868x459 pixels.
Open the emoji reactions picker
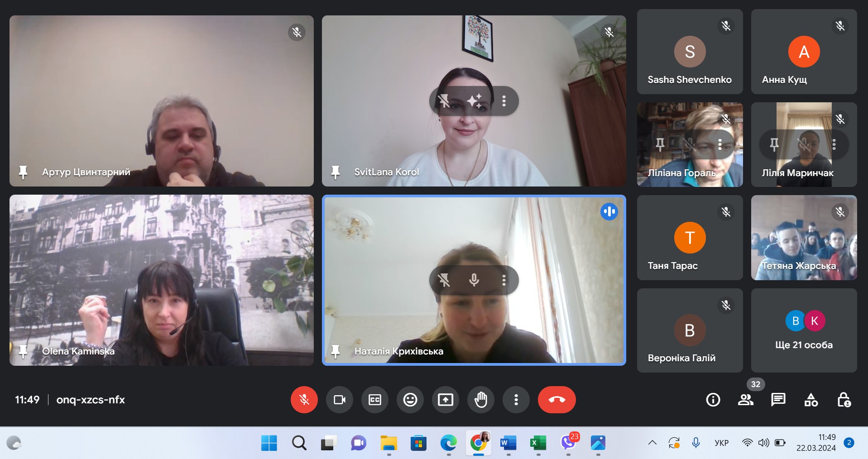click(x=410, y=400)
